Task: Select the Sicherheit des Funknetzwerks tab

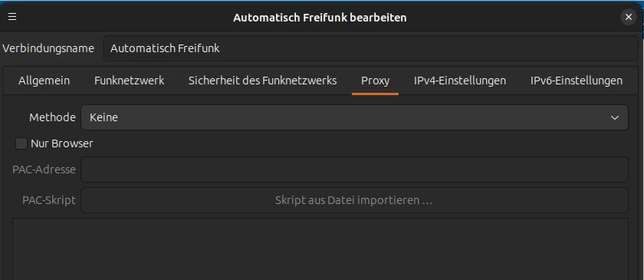Action: (x=262, y=81)
